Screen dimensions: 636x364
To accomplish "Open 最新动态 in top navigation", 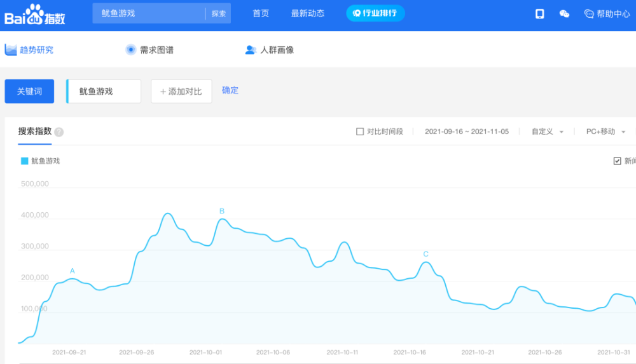I will pos(308,13).
